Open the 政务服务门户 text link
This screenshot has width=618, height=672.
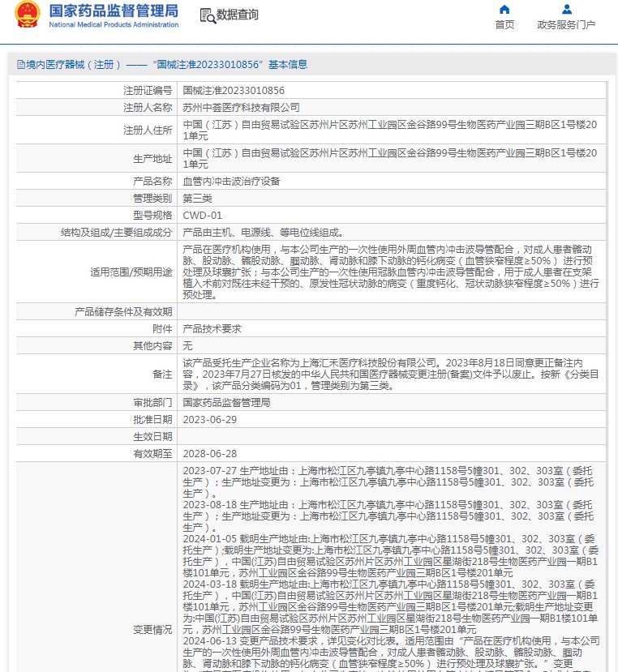566,24
